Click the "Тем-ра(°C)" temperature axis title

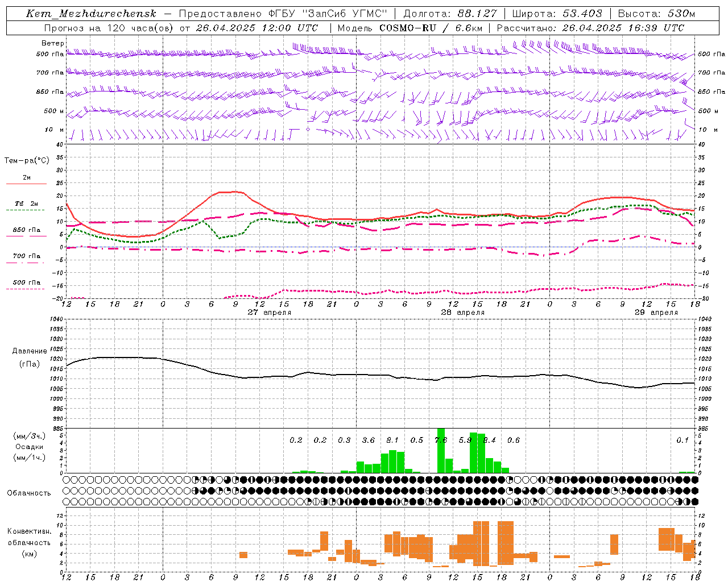(27, 161)
